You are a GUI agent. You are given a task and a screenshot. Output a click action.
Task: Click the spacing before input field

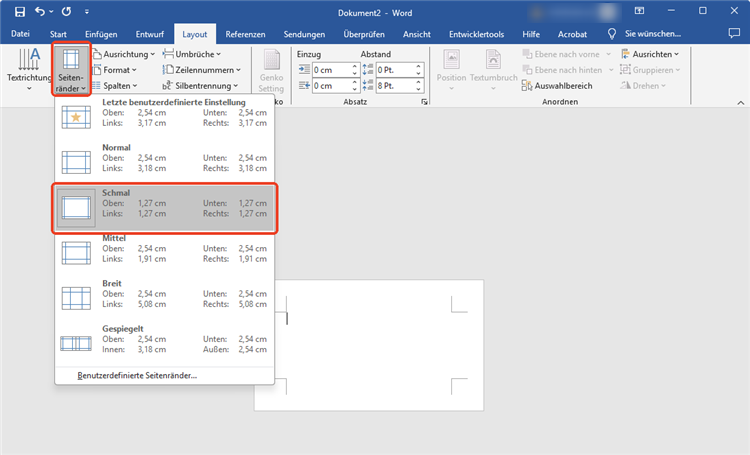[x=395, y=70]
